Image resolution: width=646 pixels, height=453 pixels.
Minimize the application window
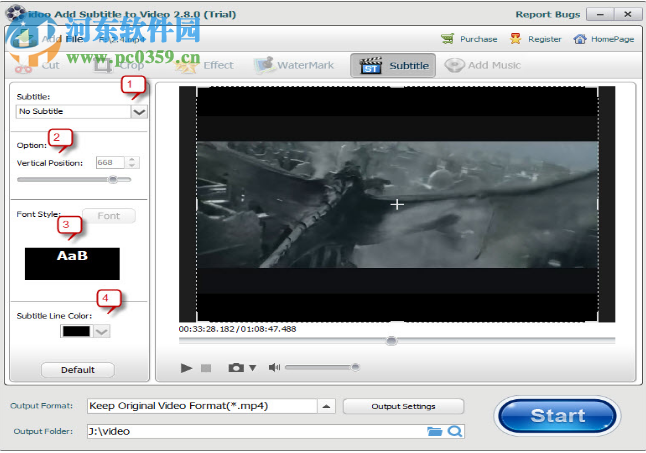coord(600,14)
